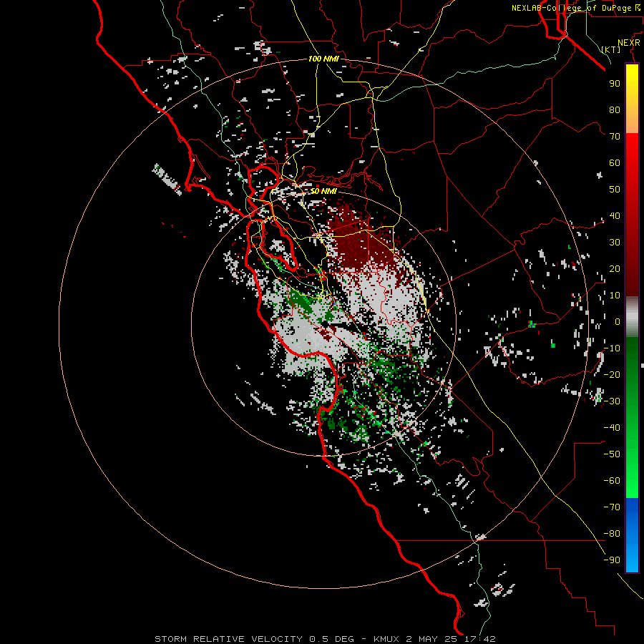Click the 10 value on velocity scale
Viewport: 644px width, 644px height.
pos(615,296)
